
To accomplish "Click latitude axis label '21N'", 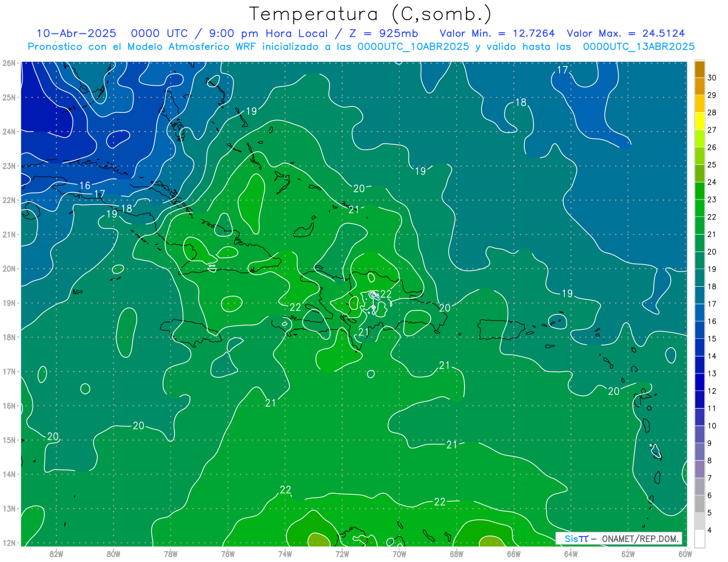I will click(x=9, y=234).
